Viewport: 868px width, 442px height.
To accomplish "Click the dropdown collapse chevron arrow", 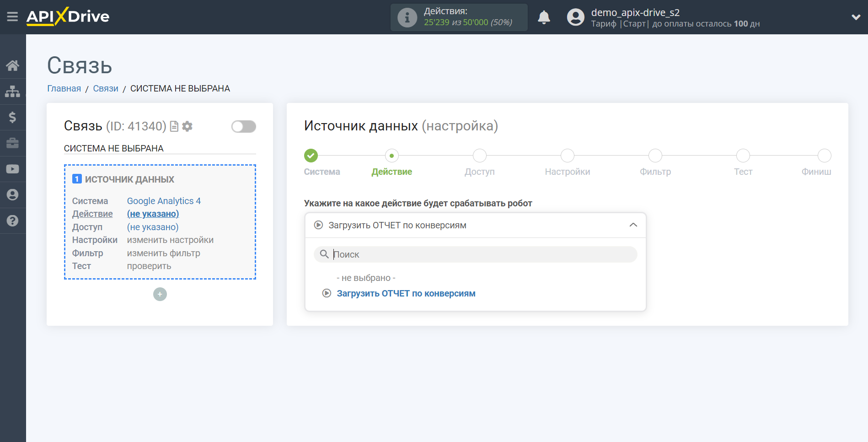I will 633,225.
